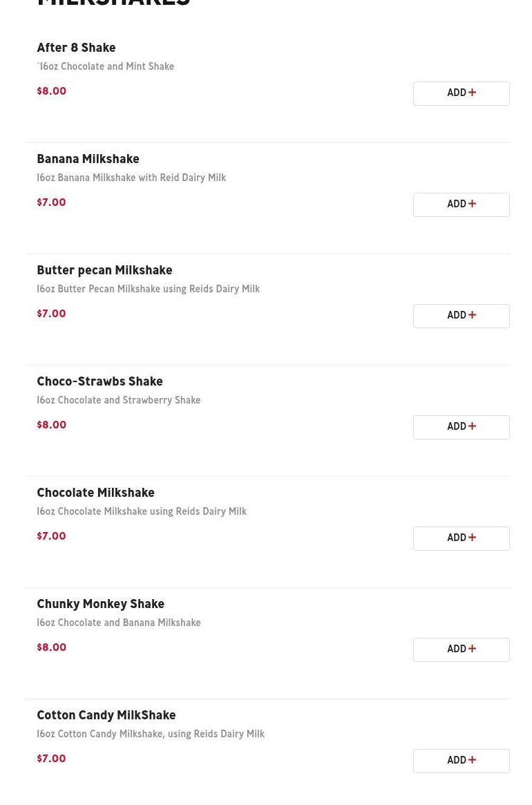Viewport: 532px width, 805px height.
Task: Add Butter pecan Milkshake to order
Action: pos(461,316)
